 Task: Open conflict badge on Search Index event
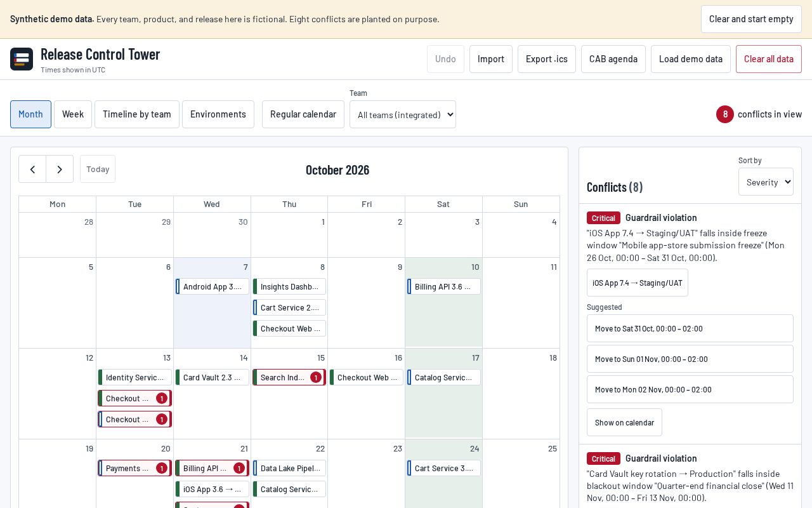tap(316, 377)
